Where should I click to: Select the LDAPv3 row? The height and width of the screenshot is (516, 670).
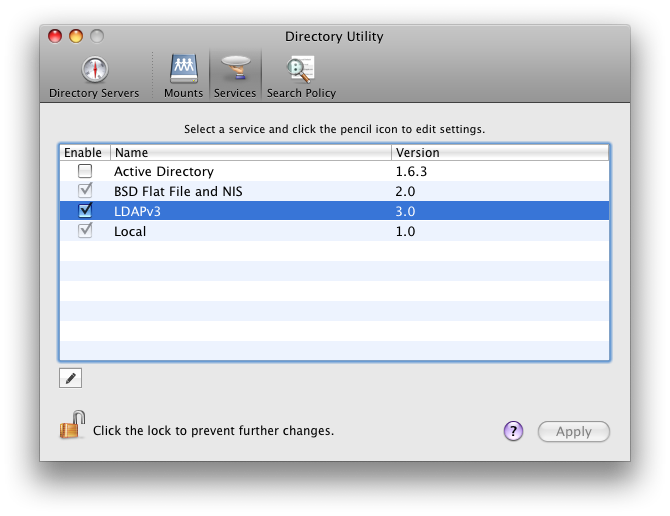click(x=250, y=211)
